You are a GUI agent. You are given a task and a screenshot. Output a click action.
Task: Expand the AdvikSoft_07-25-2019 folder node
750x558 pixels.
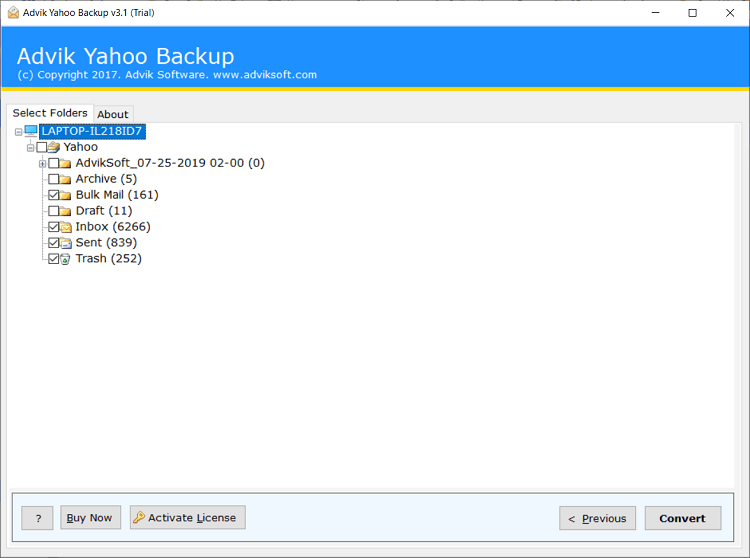pyautogui.click(x=43, y=164)
